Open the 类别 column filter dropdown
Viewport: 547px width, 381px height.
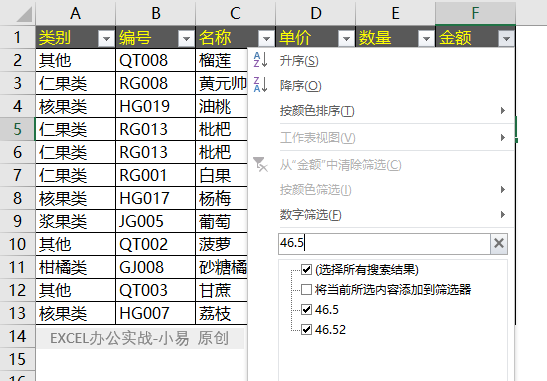coord(106,38)
